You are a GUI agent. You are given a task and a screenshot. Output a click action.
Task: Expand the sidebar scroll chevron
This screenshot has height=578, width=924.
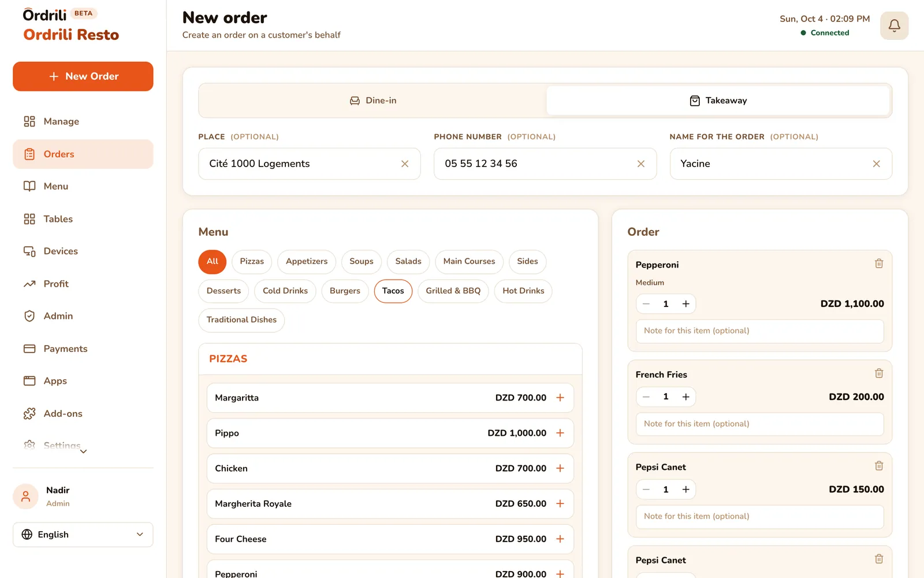coord(83,451)
